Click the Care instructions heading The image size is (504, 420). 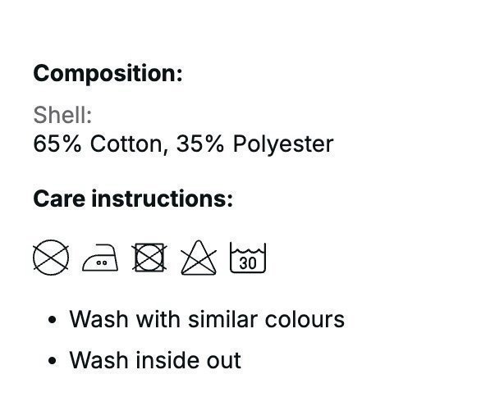click(133, 199)
